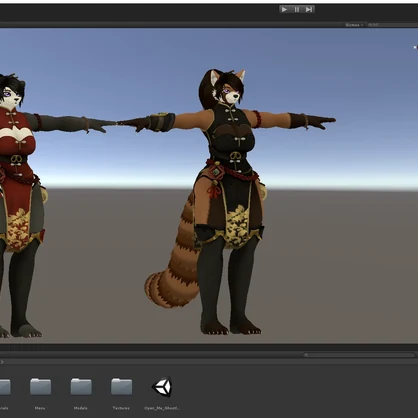Image resolution: width=418 pixels, height=418 pixels.
Task: Select the Textures folder icon
Action: [x=121, y=387]
